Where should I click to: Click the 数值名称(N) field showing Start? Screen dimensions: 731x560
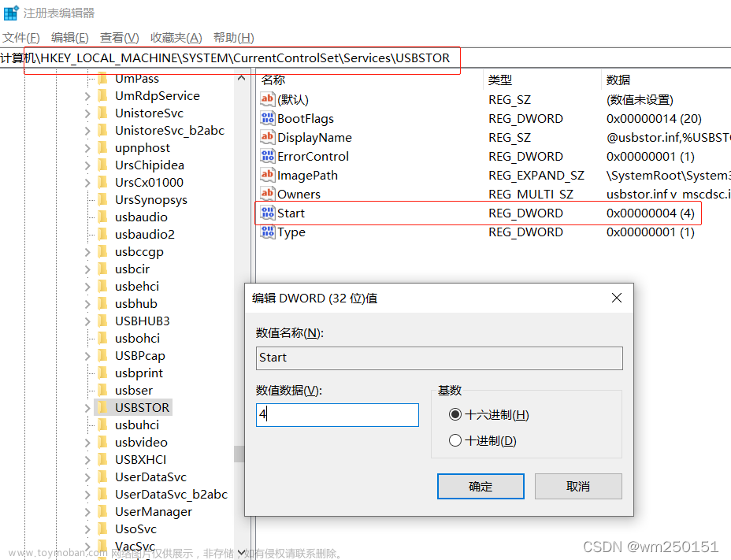(440, 358)
